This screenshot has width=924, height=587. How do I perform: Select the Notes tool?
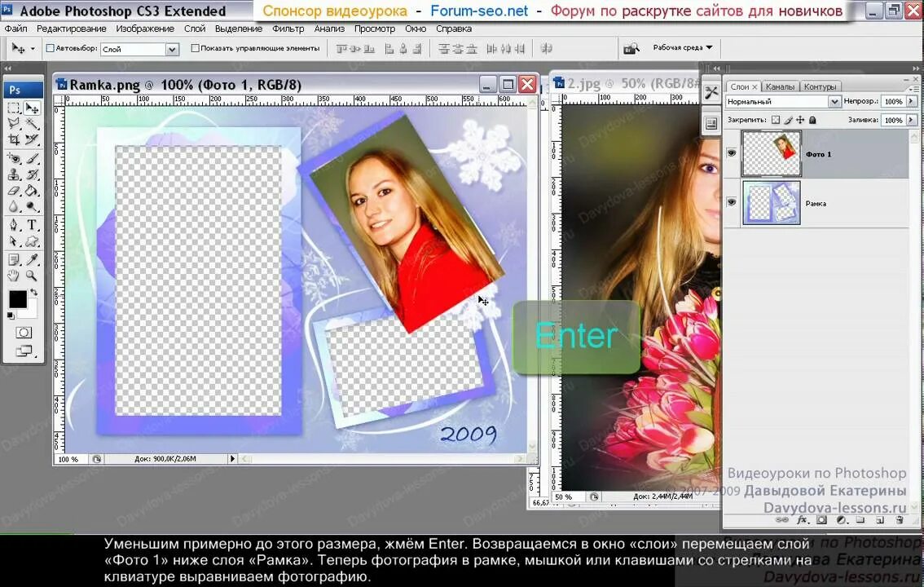pos(14,260)
